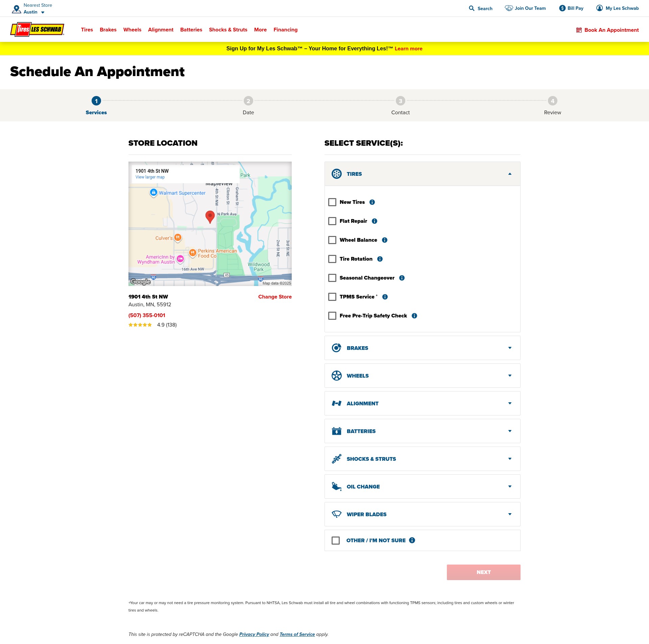Image resolution: width=649 pixels, height=644 pixels.
Task: Click the Join Our Team handshake icon
Action: (x=509, y=8)
